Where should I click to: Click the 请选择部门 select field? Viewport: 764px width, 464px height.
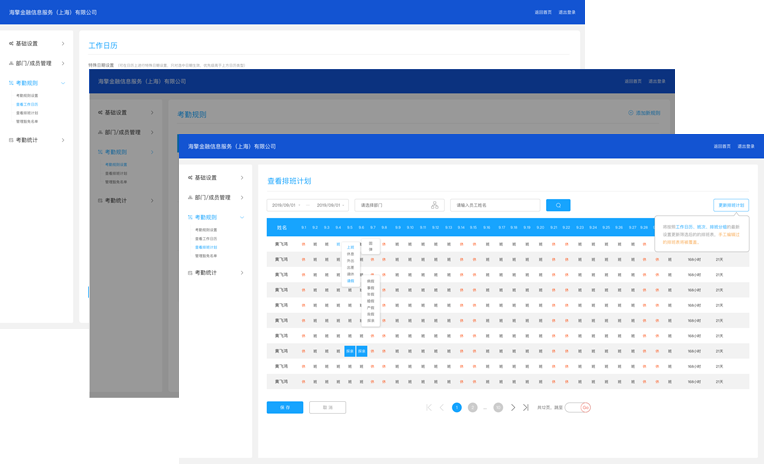click(399, 205)
